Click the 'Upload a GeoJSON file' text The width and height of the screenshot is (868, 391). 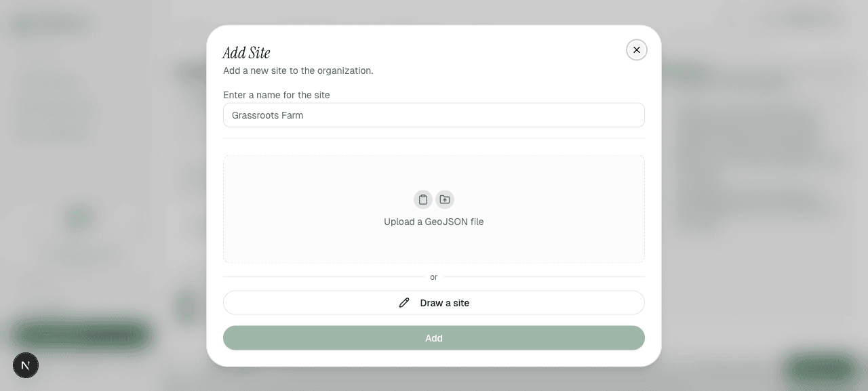click(x=434, y=222)
